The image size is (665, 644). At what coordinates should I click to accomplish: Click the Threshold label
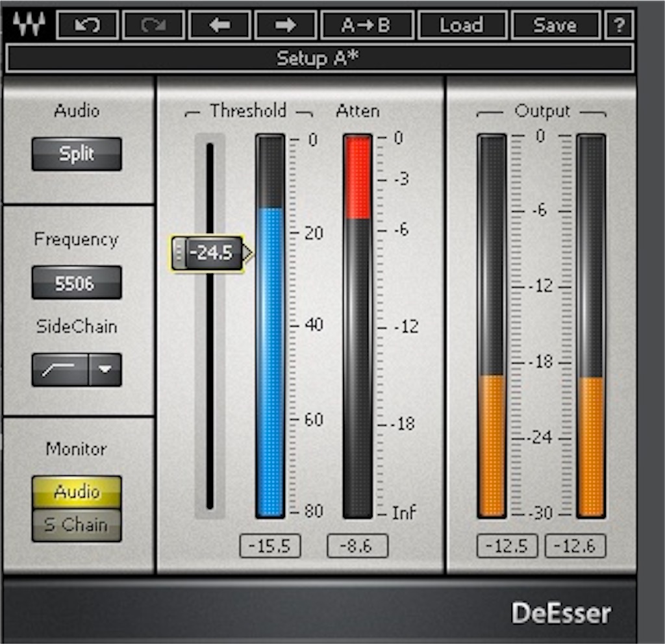coord(249,110)
